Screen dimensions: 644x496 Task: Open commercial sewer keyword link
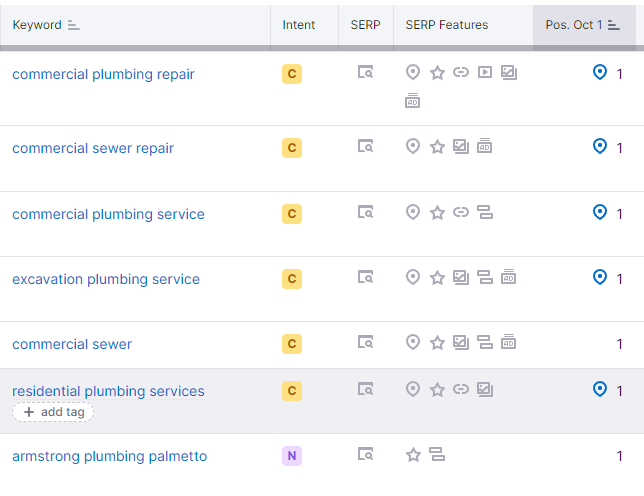[72, 344]
